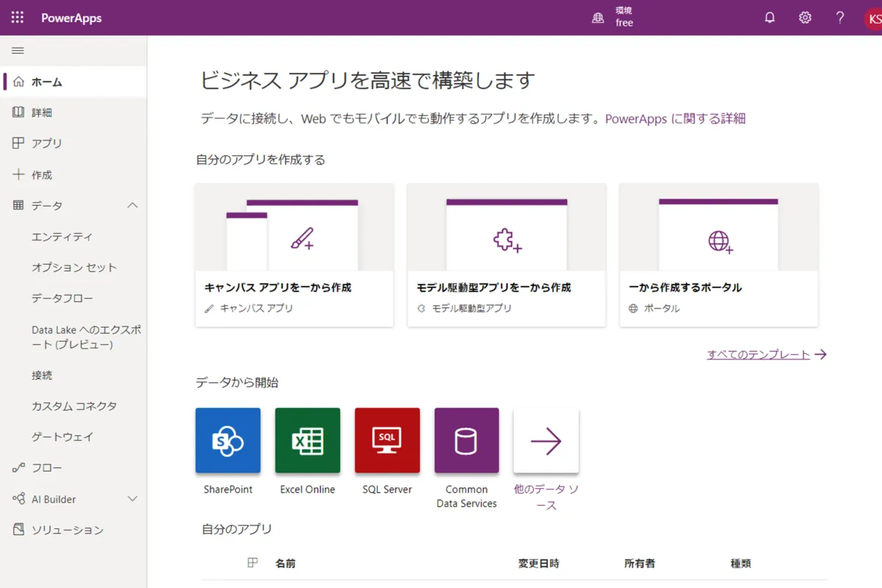This screenshot has width=882, height=588.
Task: Collapse the データ section chevron
Action: pyautogui.click(x=131, y=205)
